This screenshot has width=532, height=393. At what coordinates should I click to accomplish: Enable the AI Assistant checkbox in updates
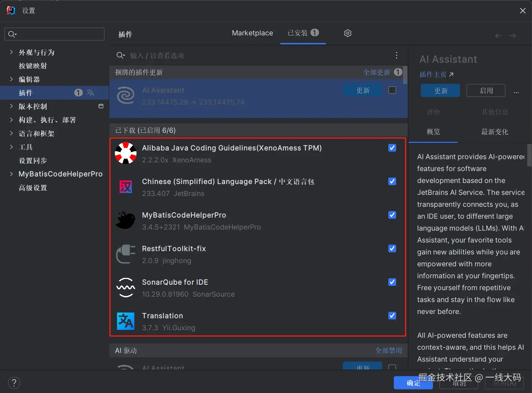392,90
